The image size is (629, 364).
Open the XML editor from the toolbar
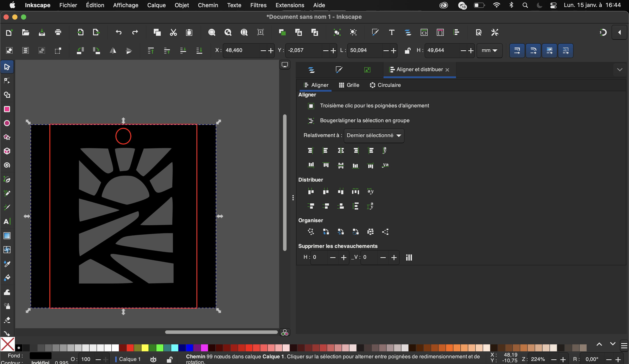coord(424,33)
